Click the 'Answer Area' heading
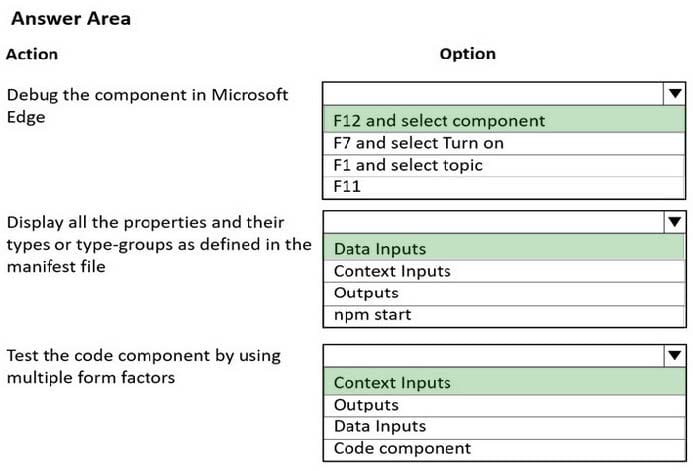The width and height of the screenshot is (693, 471). point(70,19)
